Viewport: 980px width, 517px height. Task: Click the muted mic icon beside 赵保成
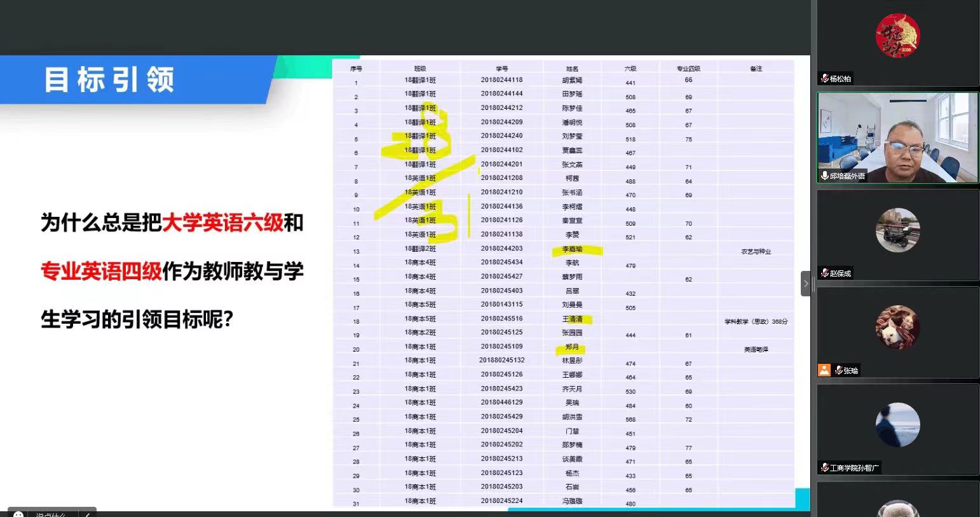825,273
